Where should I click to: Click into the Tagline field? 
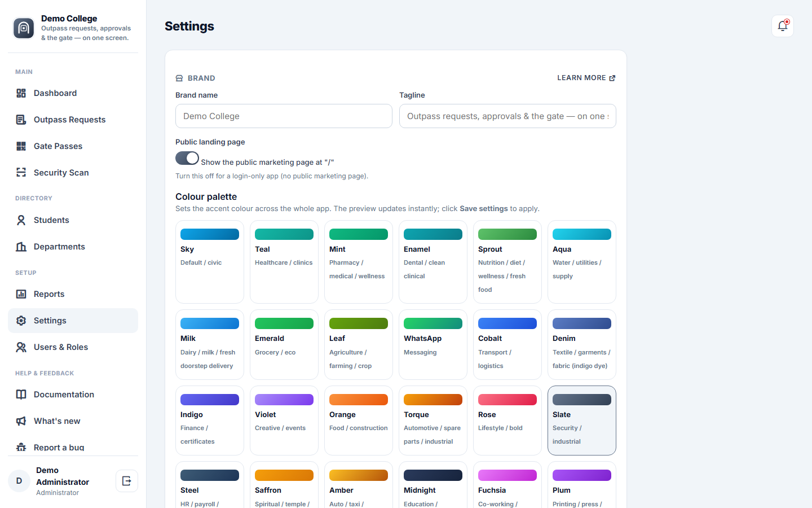(x=507, y=116)
